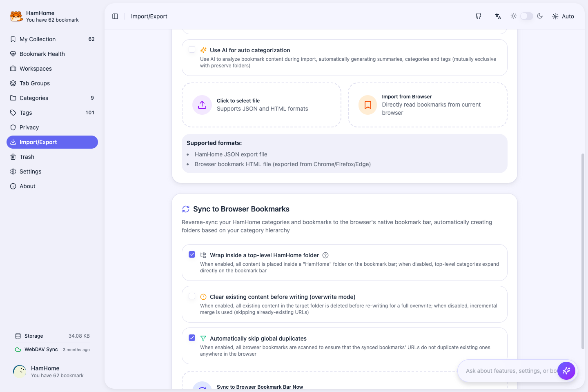Uncheck Automatically skip global duplicates

(192, 338)
